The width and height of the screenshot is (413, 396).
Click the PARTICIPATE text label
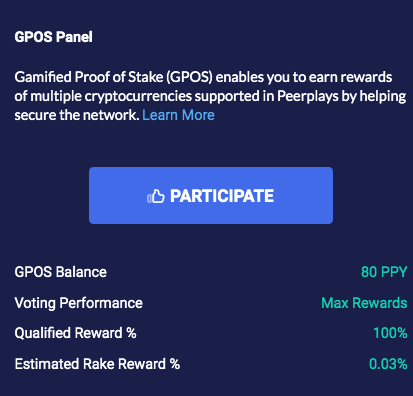222,196
